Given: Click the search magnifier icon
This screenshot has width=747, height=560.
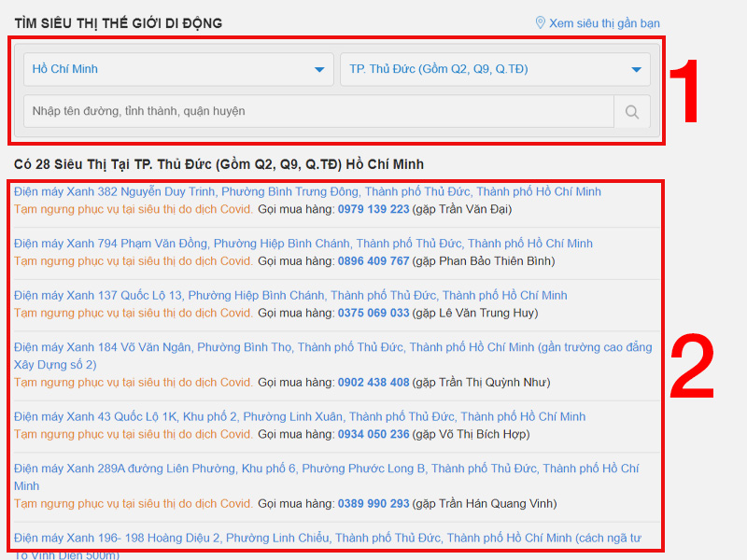Looking at the screenshot, I should coord(632,112).
